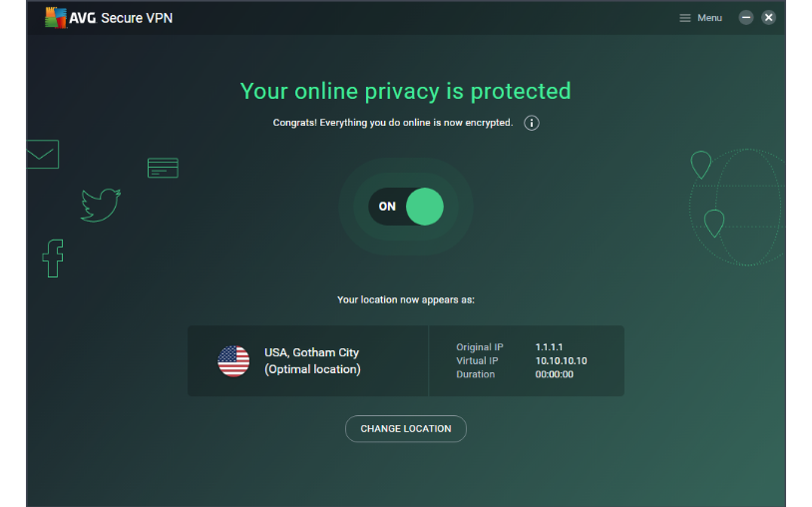The width and height of the screenshot is (812, 507).
Task: Click the lower map pin on globe
Action: [714, 224]
